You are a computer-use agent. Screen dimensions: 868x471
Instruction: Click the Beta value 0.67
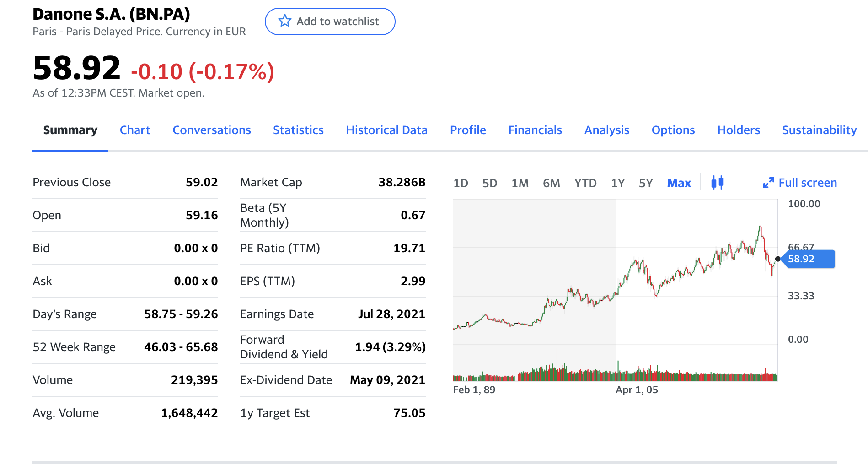point(413,215)
